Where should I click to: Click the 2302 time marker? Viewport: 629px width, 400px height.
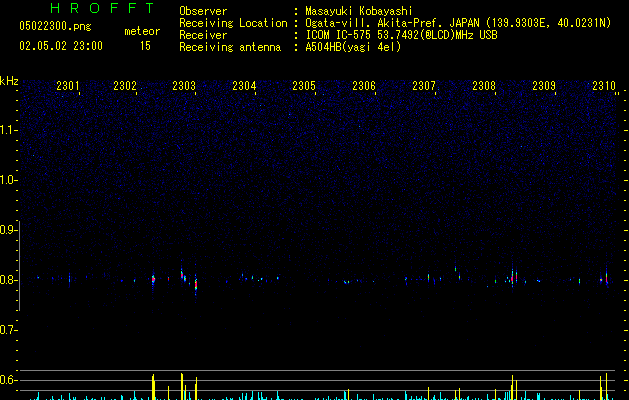[125, 86]
